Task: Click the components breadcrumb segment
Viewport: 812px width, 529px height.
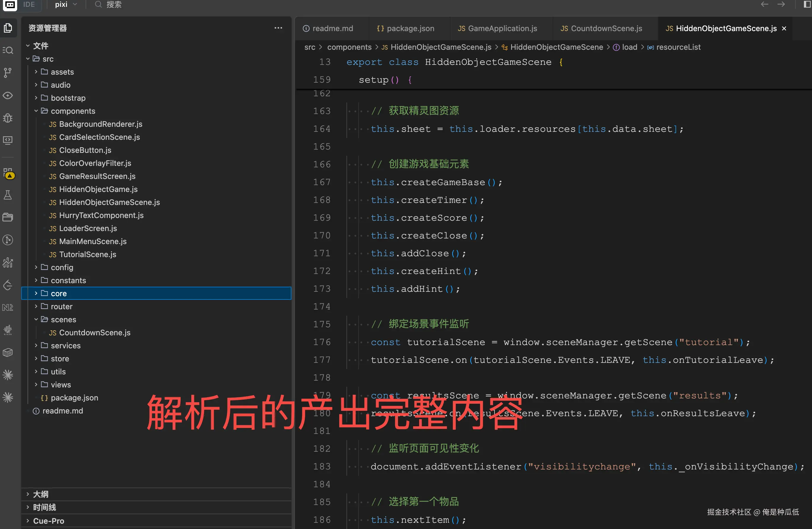Action: pyautogui.click(x=349, y=47)
